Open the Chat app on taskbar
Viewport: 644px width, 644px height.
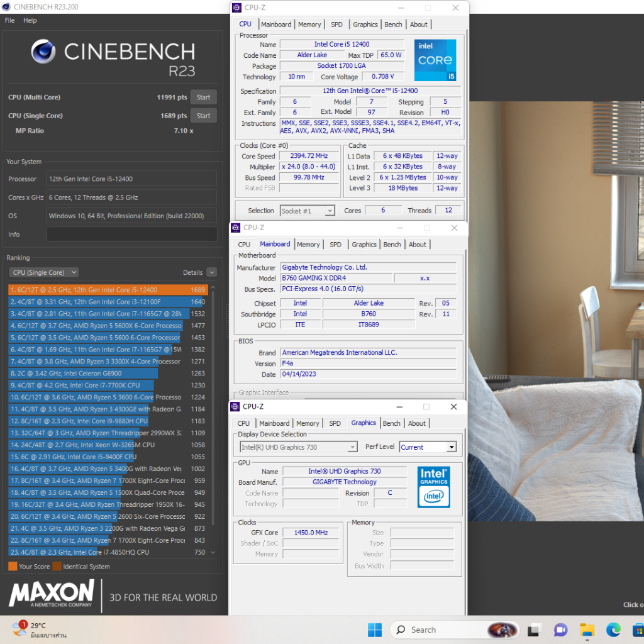560,630
